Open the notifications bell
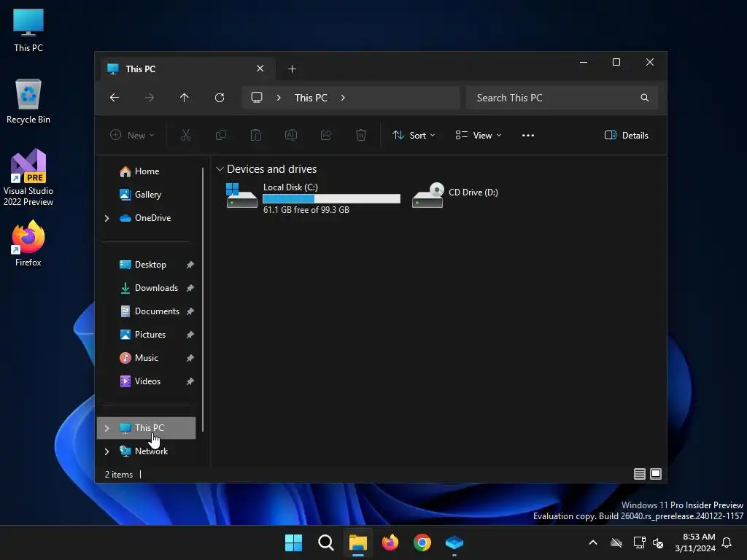The width and height of the screenshot is (747, 560). (x=727, y=542)
